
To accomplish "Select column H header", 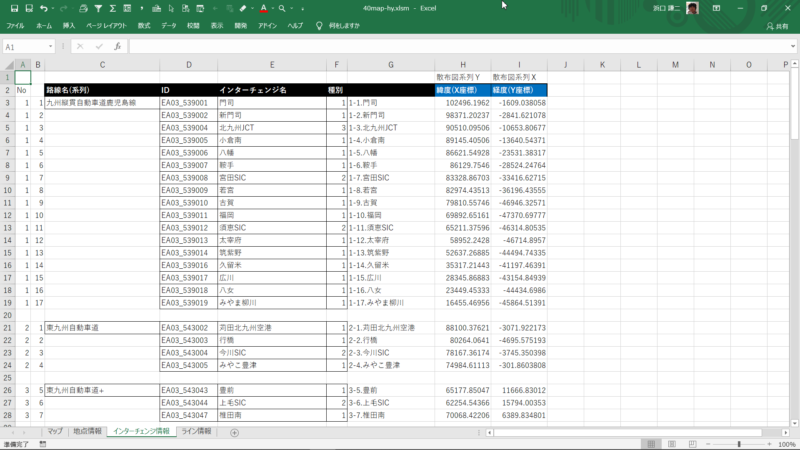I will (x=463, y=65).
